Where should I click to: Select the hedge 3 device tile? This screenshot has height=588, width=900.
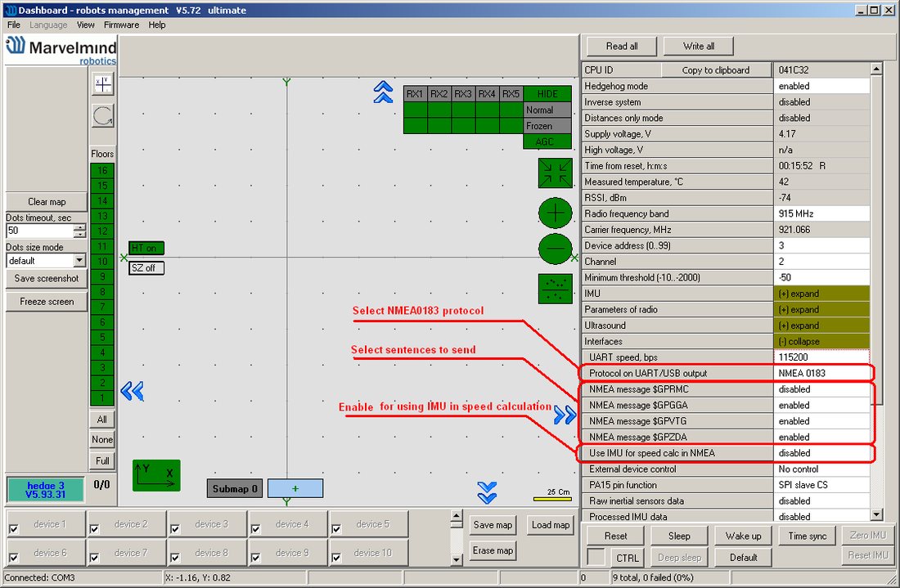click(x=45, y=490)
